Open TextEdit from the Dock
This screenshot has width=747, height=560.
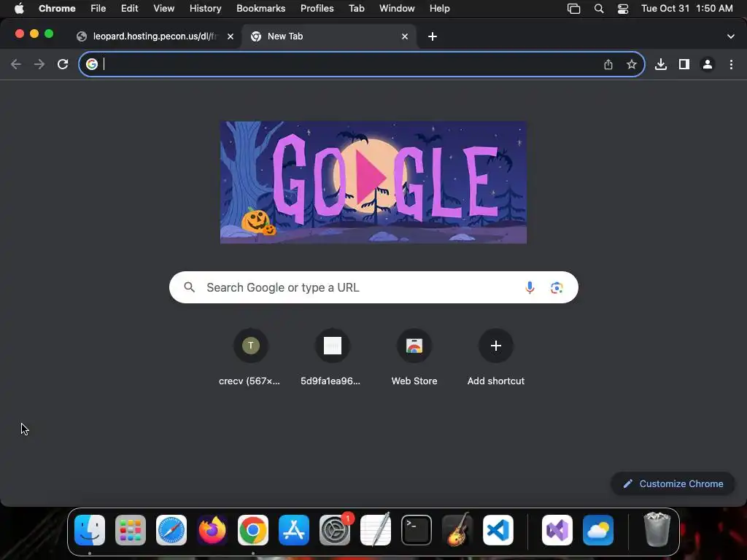click(x=376, y=530)
